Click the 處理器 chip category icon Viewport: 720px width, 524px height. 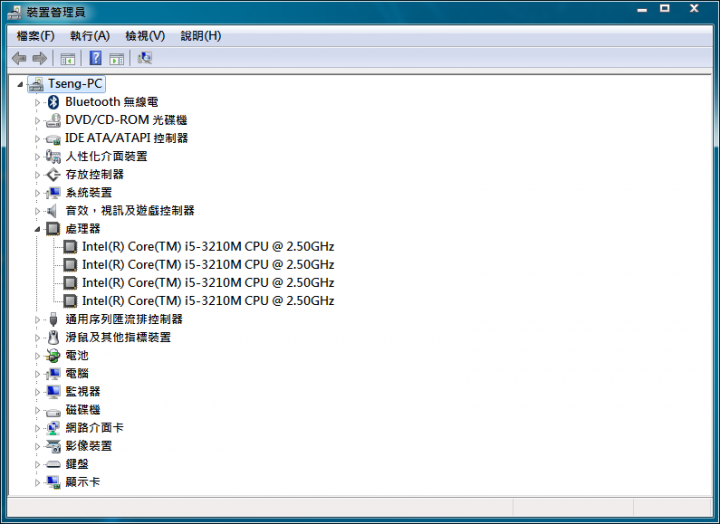tap(53, 229)
